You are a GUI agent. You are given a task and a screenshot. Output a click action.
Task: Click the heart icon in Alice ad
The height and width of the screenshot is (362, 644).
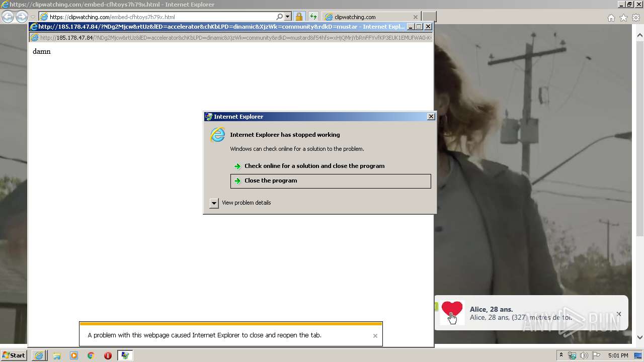(x=452, y=312)
